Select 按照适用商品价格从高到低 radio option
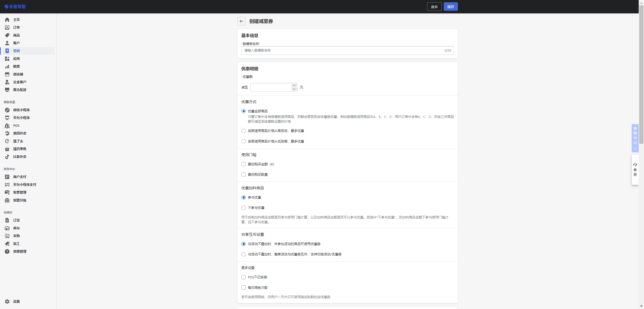644x309 pixels. click(244, 131)
